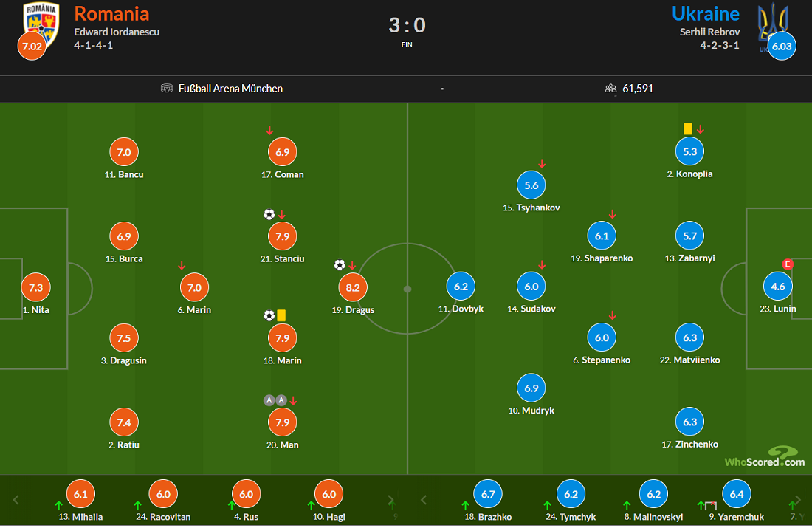812x528 pixels.
Task: Click the red E badge on Lunin
Action: pyautogui.click(x=787, y=264)
